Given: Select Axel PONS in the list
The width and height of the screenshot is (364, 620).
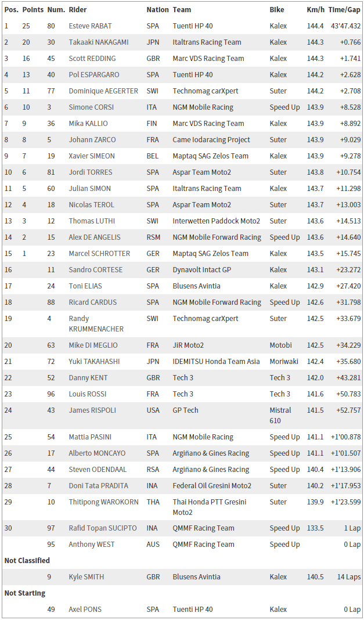Looking at the screenshot, I should pyautogui.click(x=84, y=610).
